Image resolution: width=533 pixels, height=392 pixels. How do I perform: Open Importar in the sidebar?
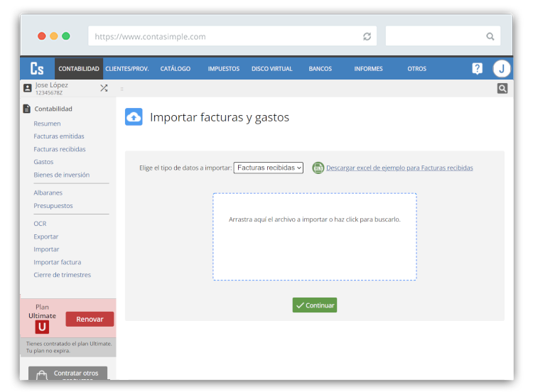point(46,249)
